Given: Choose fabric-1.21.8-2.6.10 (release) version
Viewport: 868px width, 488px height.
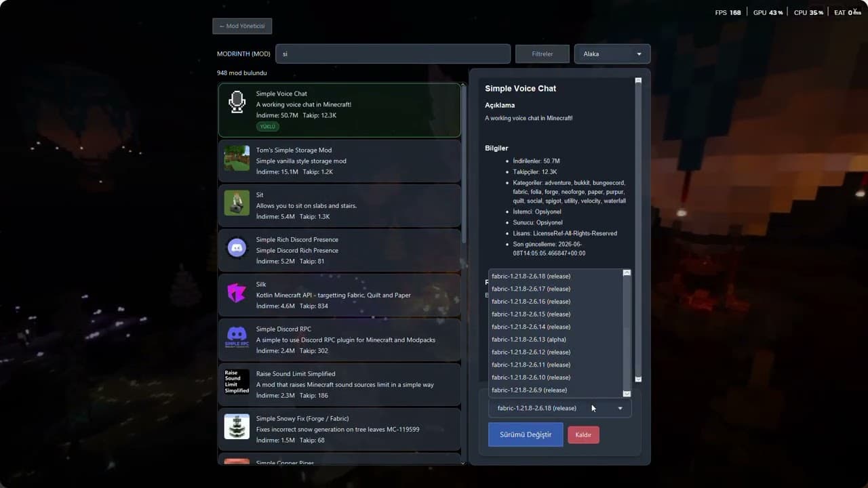Looking at the screenshot, I should (x=555, y=378).
